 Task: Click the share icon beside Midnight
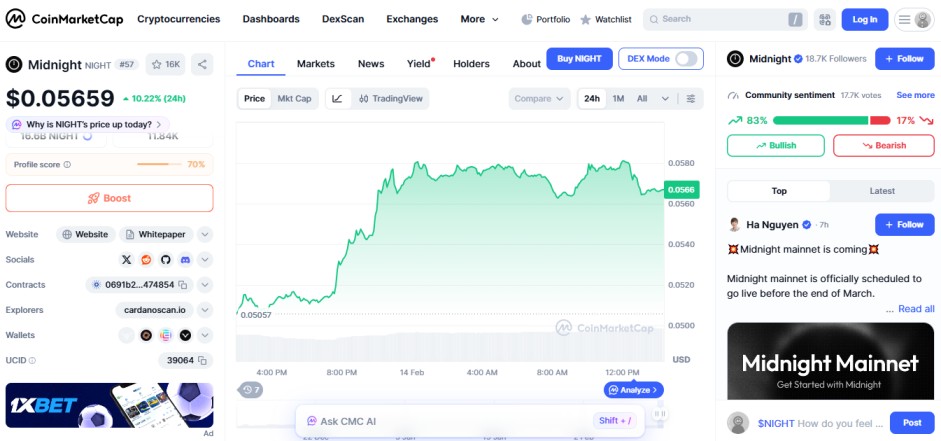pyautogui.click(x=202, y=64)
